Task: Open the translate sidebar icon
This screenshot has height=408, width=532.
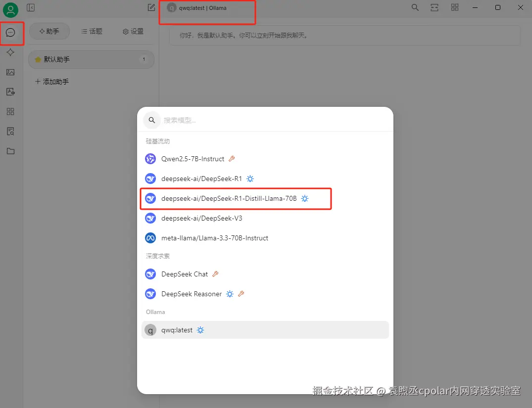Action: (10, 91)
